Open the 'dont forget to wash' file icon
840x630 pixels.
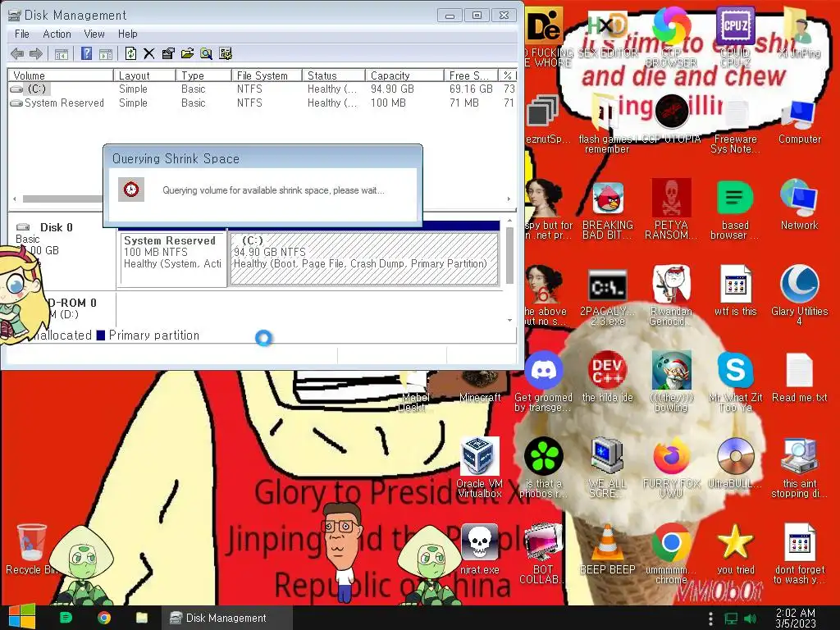(799, 554)
